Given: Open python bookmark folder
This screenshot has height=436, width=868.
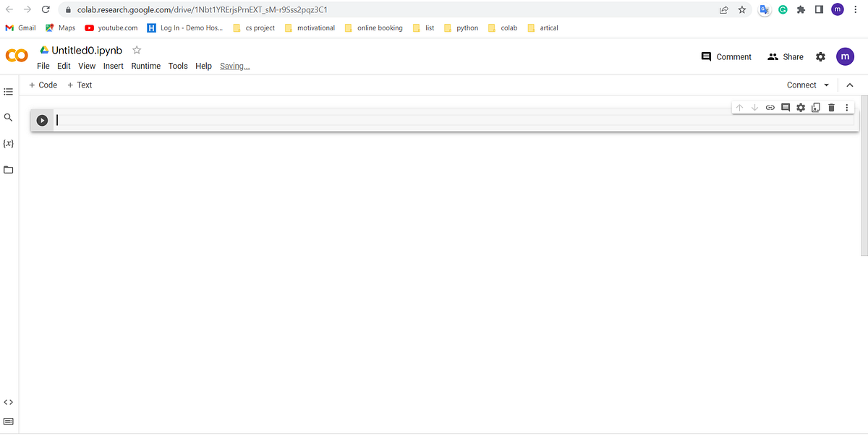Looking at the screenshot, I should coord(461,28).
